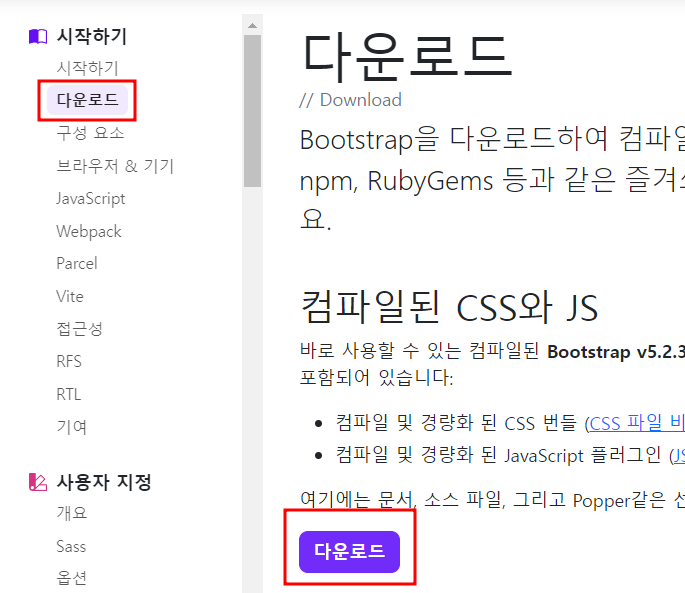Image resolution: width=685 pixels, height=593 pixels.
Task: Click the purple 다운로드 button
Action: [349, 551]
